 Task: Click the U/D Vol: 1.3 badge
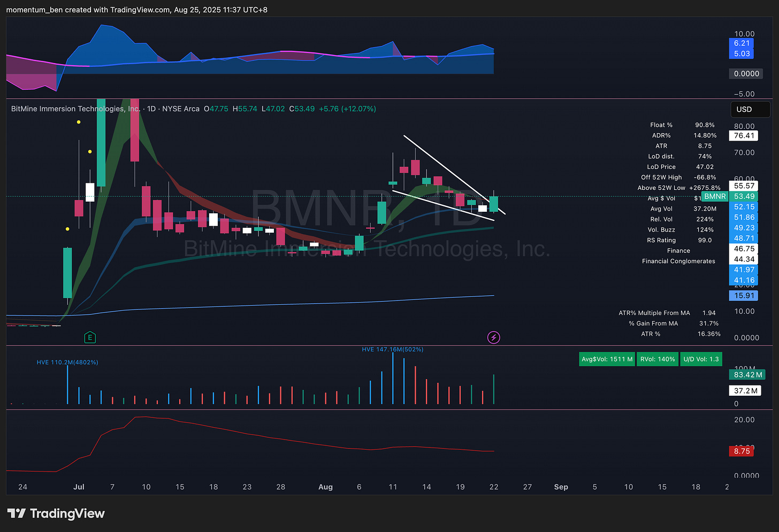pos(701,359)
